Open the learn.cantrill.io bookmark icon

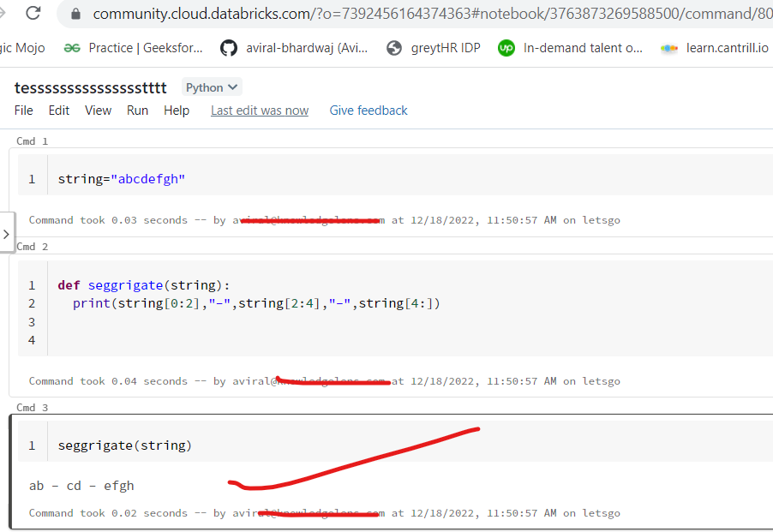click(669, 48)
